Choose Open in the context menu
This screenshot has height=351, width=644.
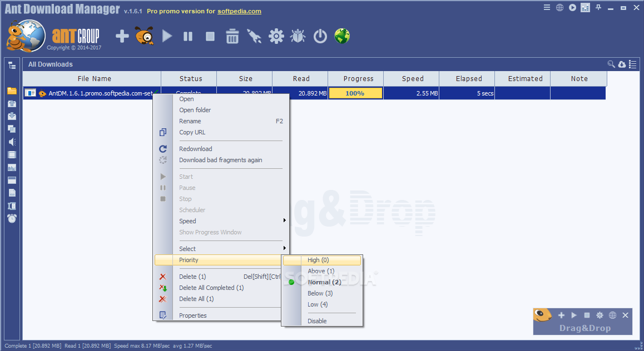click(222, 99)
